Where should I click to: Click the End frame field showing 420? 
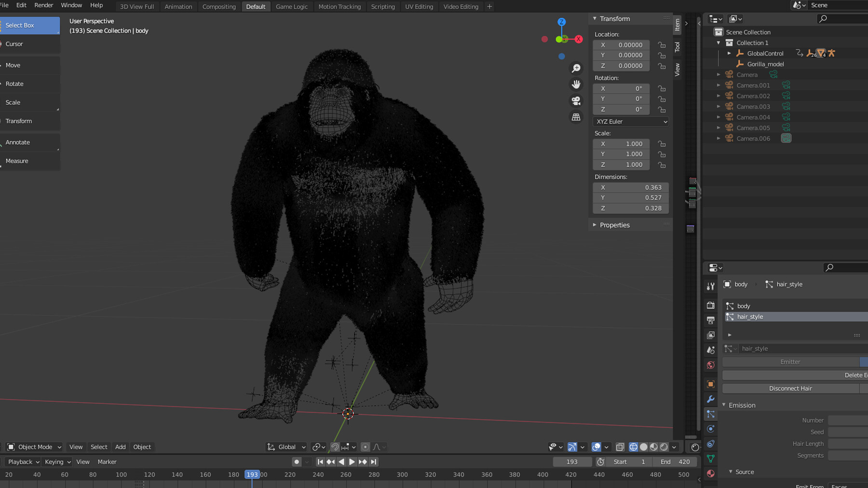[675, 462]
